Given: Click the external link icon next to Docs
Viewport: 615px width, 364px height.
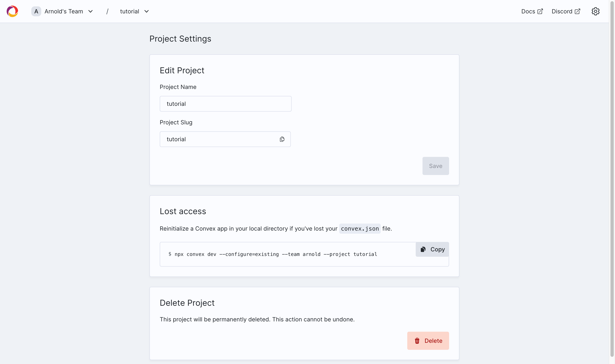Looking at the screenshot, I should click(x=540, y=11).
